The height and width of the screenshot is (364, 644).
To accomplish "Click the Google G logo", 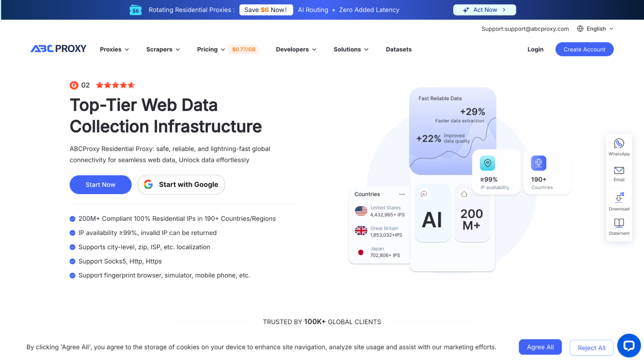I will click(x=148, y=184).
